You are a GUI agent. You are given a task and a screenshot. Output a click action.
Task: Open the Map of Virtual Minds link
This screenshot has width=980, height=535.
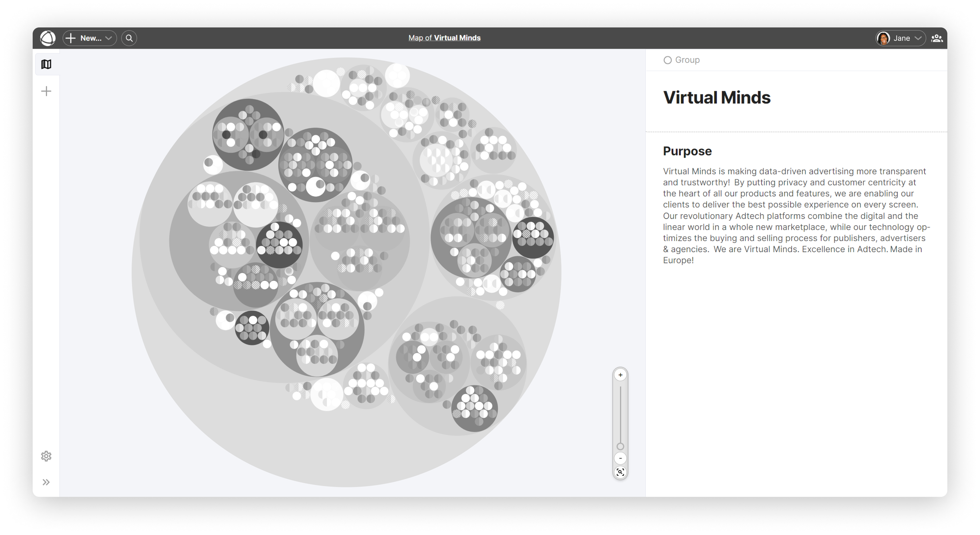tap(444, 38)
